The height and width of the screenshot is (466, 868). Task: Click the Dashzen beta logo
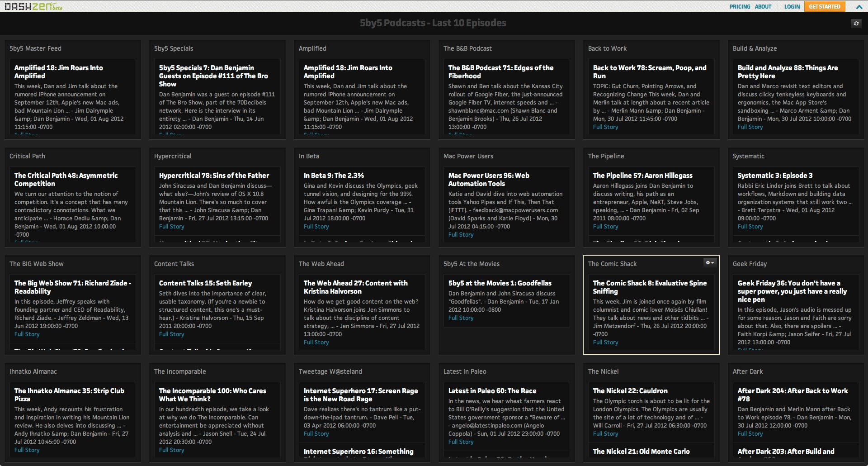click(33, 7)
